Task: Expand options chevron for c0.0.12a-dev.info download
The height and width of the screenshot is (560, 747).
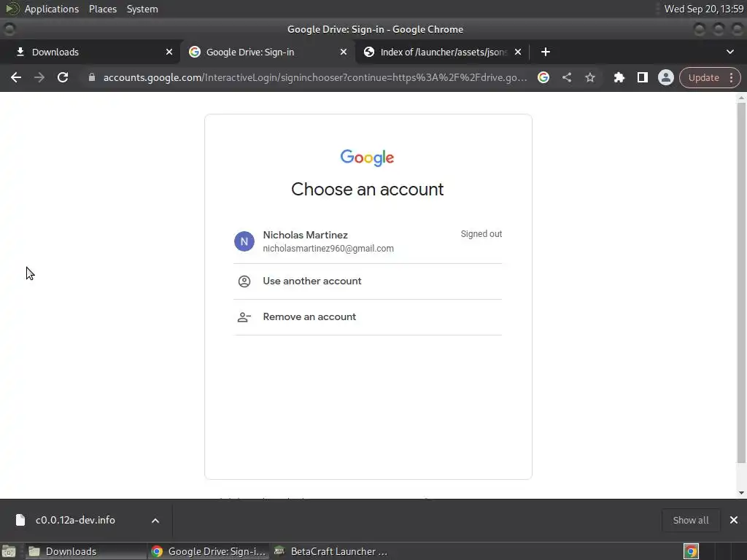Action: (x=155, y=521)
